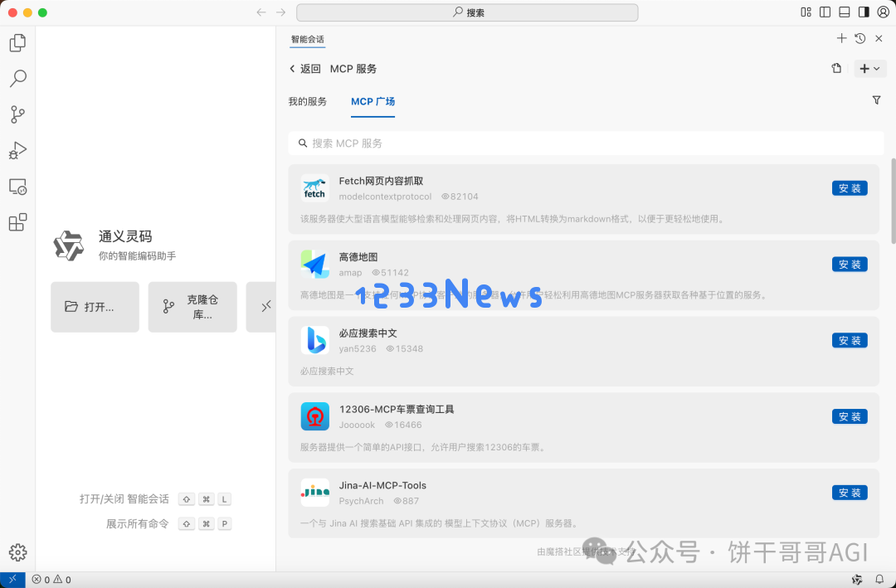Install 必应搜索中文 service

pos(850,341)
